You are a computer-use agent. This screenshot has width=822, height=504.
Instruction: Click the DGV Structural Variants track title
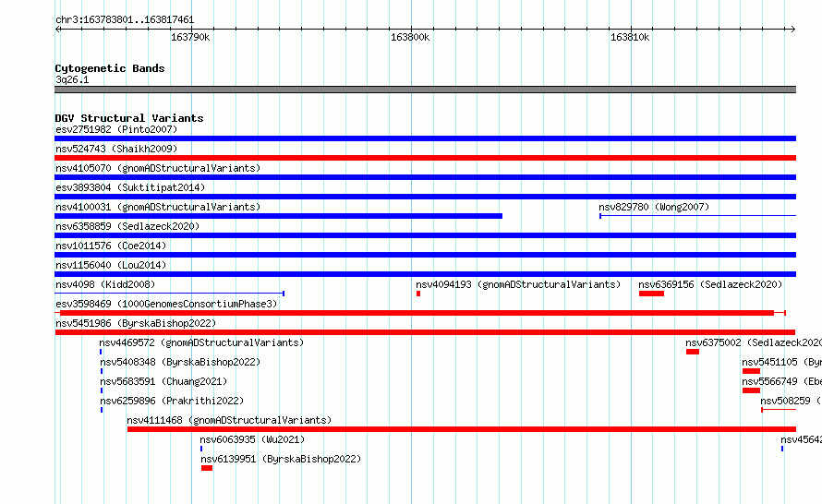point(129,118)
